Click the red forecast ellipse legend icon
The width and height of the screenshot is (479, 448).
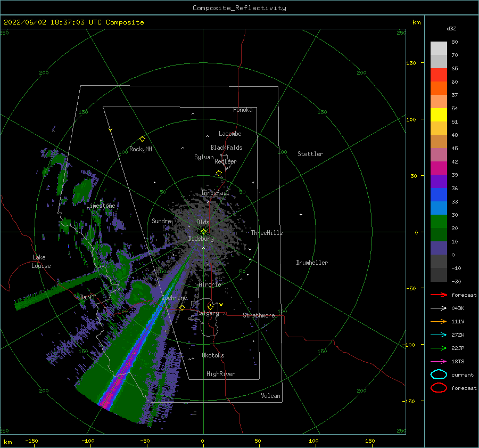click(439, 388)
